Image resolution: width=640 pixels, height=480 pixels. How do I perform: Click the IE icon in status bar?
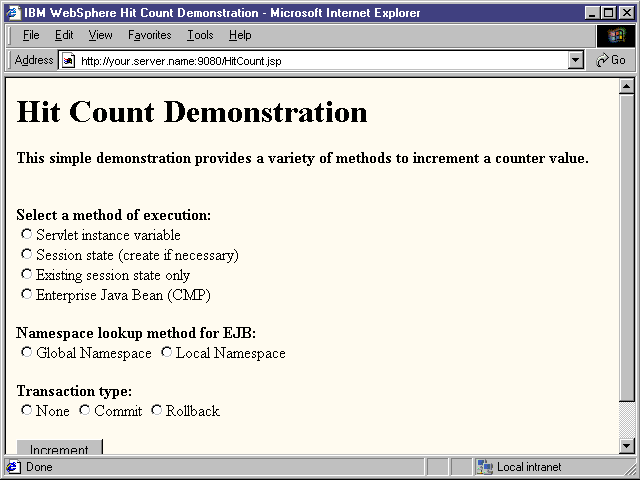[13, 467]
